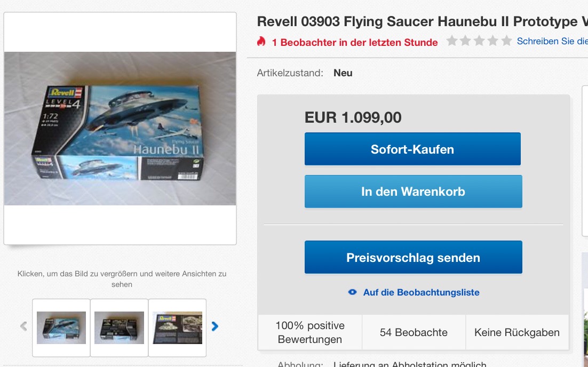
Task: Show previous thumbnails with the grey left arrow
Action: (23, 326)
